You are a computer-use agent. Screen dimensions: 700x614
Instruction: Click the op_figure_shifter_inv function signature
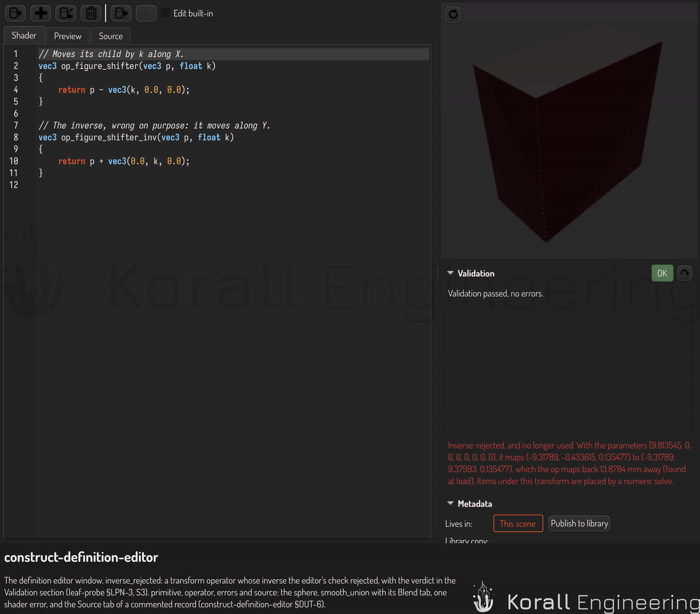136,138
